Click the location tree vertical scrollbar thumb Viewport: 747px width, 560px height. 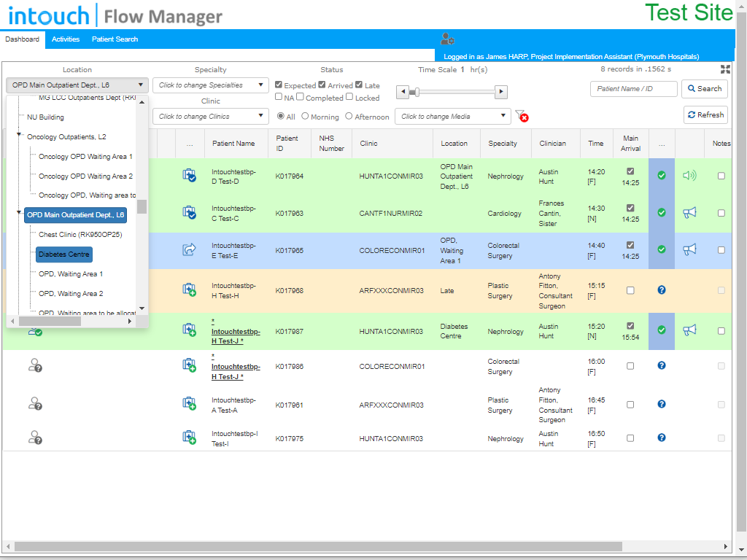142,206
